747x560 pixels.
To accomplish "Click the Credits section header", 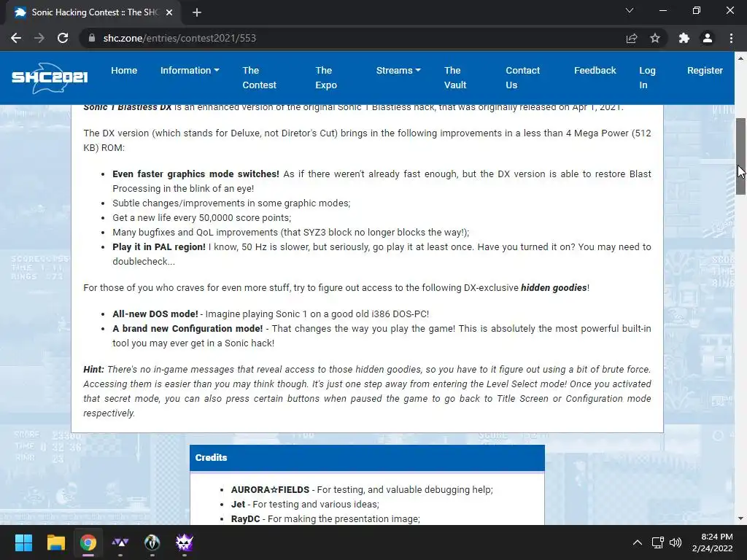I will pyautogui.click(x=367, y=458).
